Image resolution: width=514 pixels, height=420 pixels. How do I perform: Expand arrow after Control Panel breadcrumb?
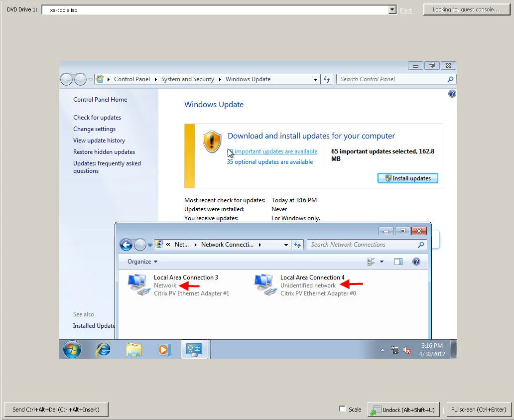(x=155, y=79)
